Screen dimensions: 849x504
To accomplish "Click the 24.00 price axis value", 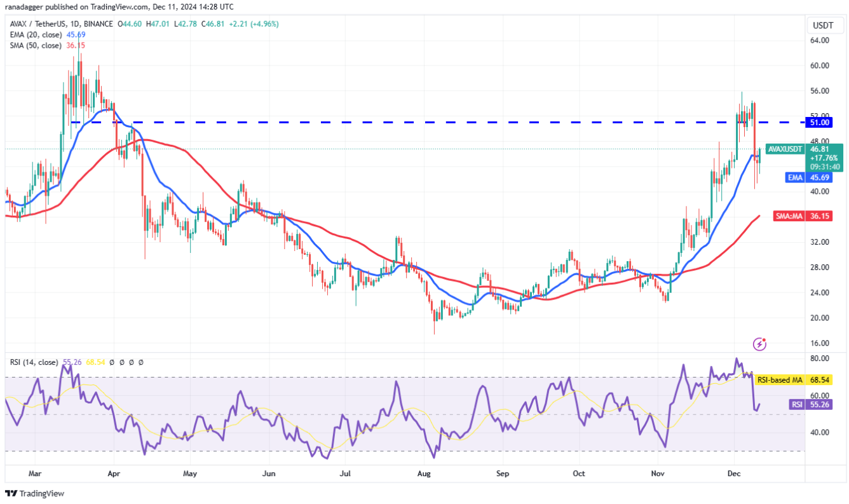I will pyautogui.click(x=820, y=292).
